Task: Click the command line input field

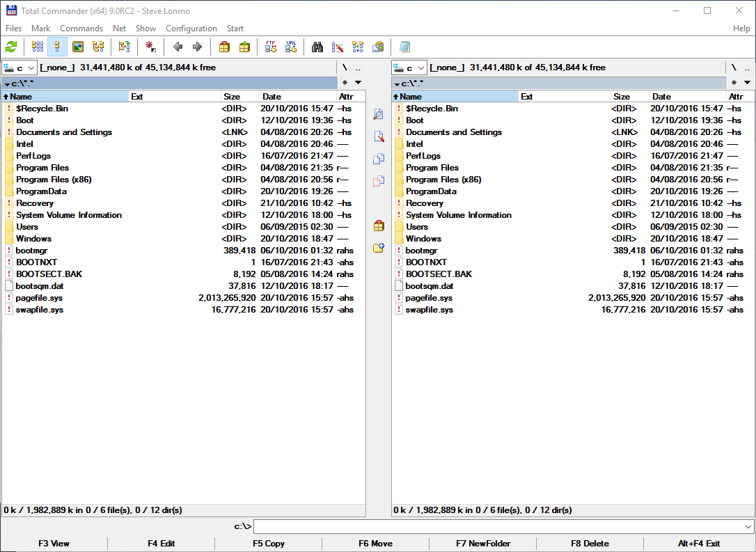Action: 487,526
